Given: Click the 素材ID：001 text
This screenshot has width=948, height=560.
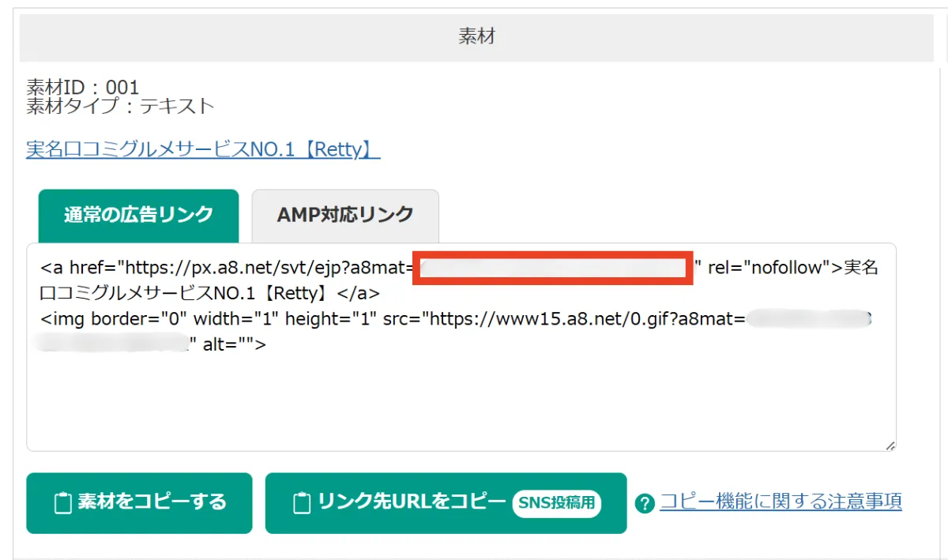Looking at the screenshot, I should click(x=83, y=87).
